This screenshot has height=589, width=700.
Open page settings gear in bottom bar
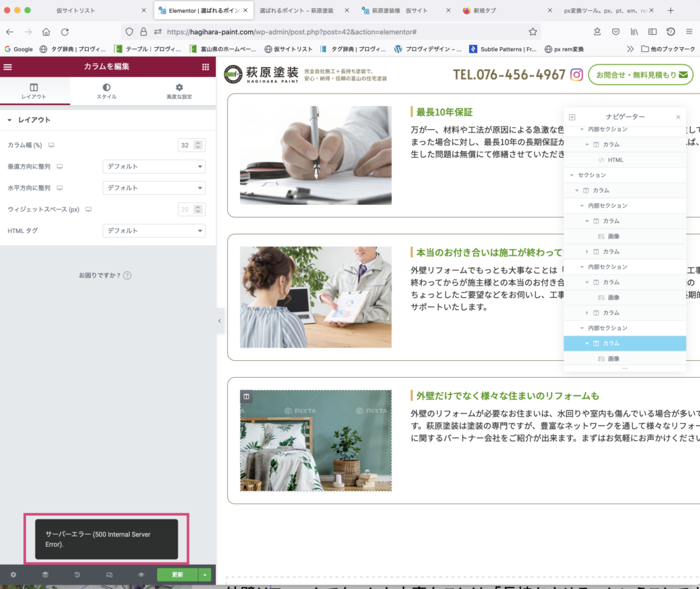pos(13,575)
